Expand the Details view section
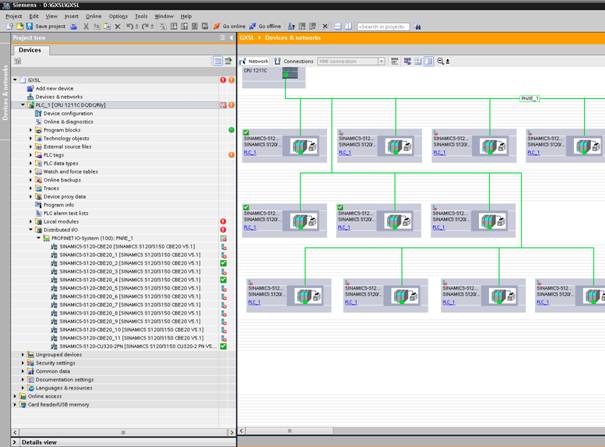Image resolution: width=605 pixels, height=447 pixels. point(15,441)
